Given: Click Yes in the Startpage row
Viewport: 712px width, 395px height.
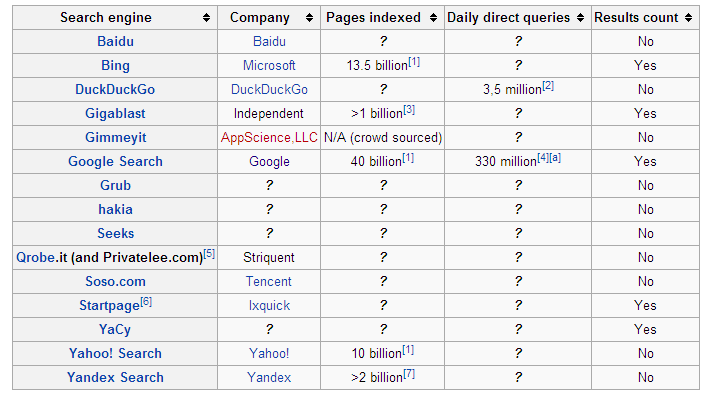Looking at the screenshot, I should click(x=645, y=306).
